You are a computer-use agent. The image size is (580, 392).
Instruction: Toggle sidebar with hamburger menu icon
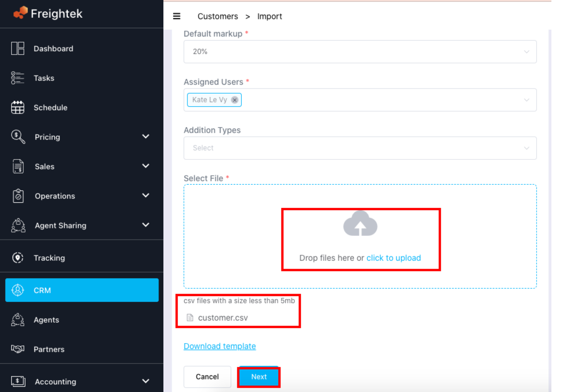(177, 16)
